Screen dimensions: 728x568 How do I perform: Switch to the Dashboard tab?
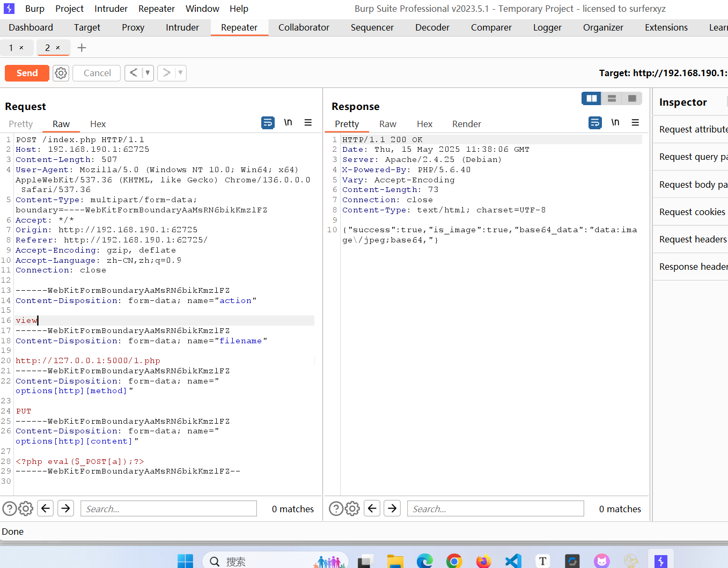pos(31,27)
